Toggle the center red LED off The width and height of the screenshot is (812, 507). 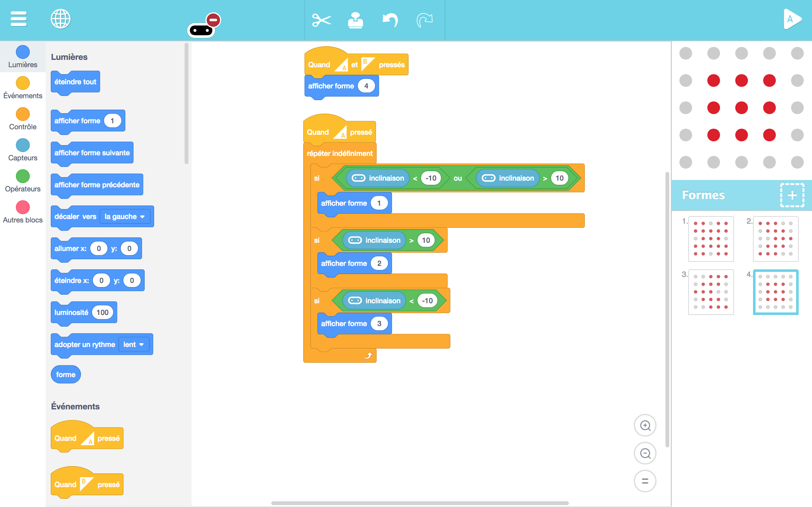point(741,108)
